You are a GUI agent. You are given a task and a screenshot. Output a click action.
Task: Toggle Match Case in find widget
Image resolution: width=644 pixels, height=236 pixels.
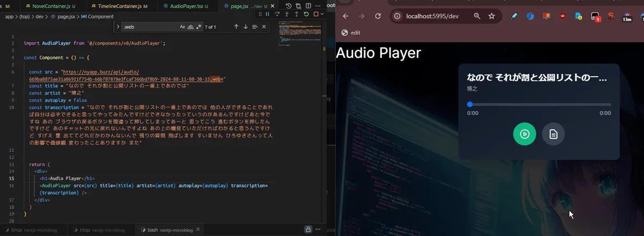pyautogui.click(x=182, y=27)
